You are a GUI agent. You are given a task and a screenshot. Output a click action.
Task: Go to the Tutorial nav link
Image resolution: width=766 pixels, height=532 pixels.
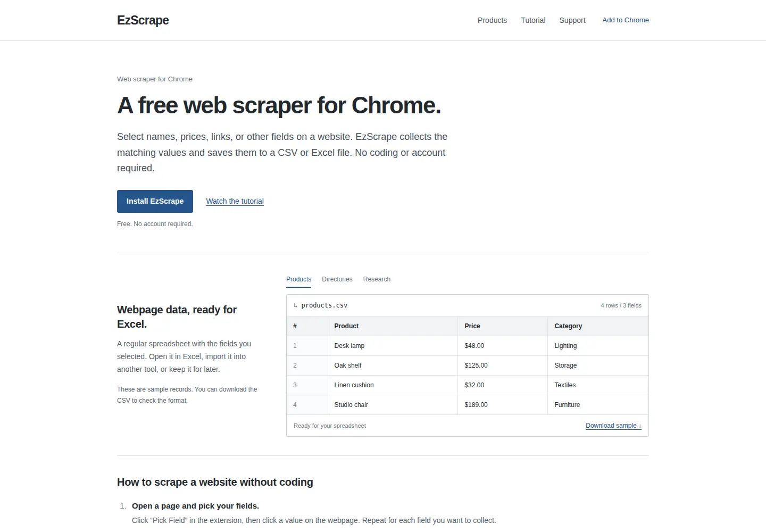533,20
